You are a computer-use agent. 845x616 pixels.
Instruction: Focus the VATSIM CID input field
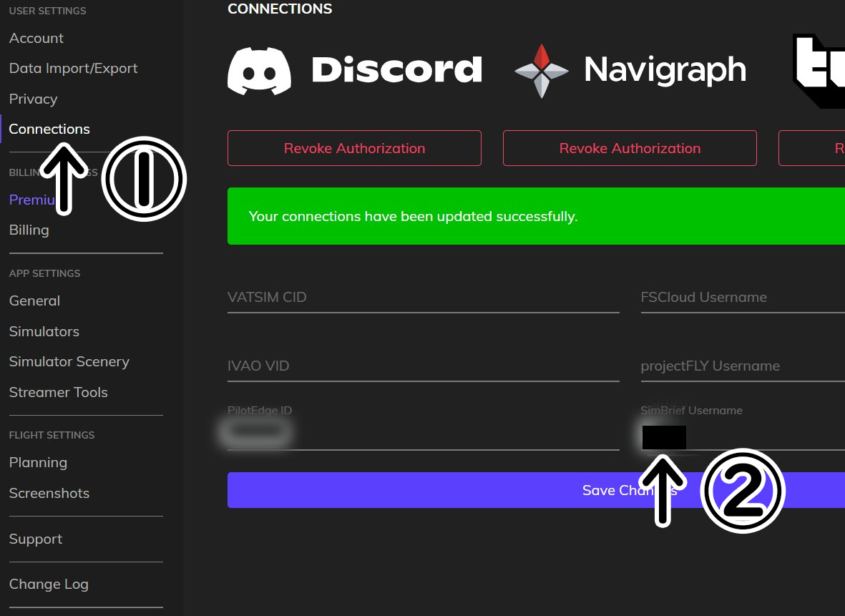pos(423,298)
